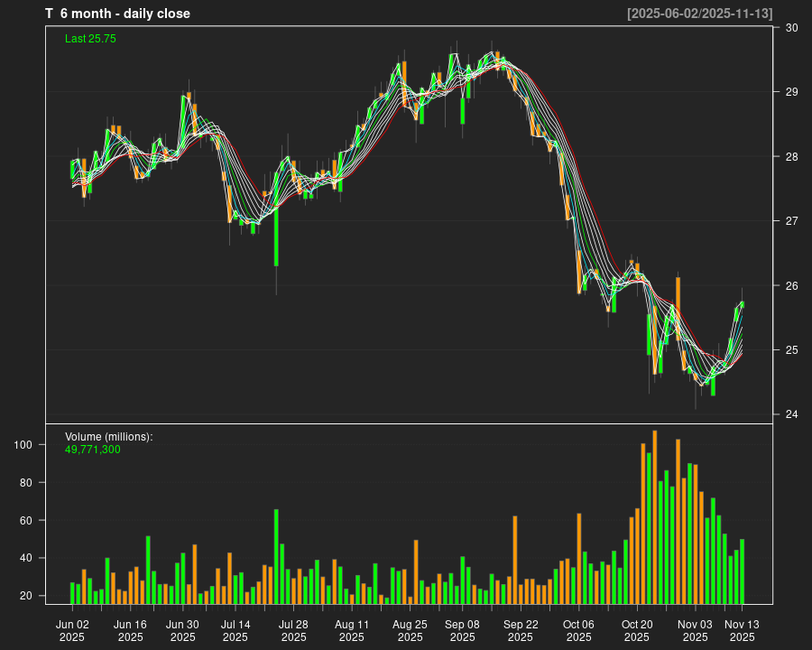Select the Oct 20 2025 date label
This screenshot has height=650, width=812.
tap(637, 630)
